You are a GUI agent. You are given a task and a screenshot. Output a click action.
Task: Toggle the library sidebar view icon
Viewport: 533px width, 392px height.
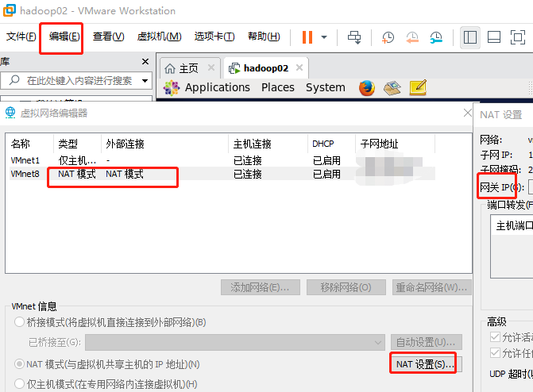click(x=469, y=37)
